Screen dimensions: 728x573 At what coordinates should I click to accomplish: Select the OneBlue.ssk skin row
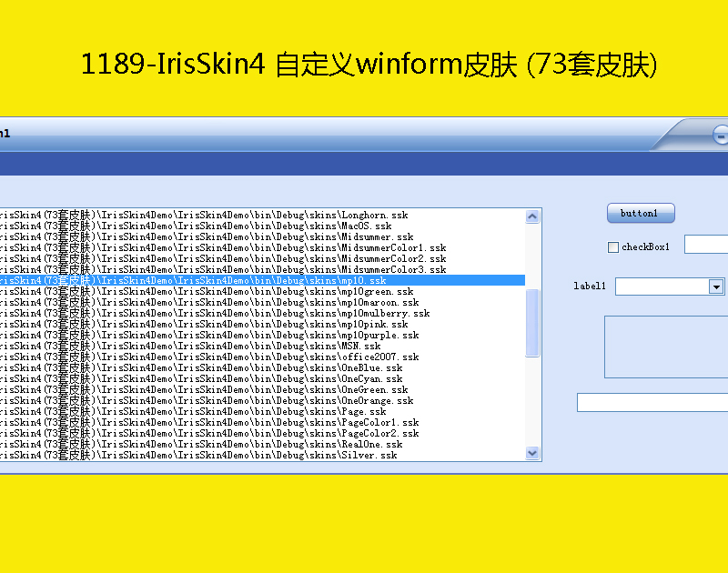pos(262,367)
